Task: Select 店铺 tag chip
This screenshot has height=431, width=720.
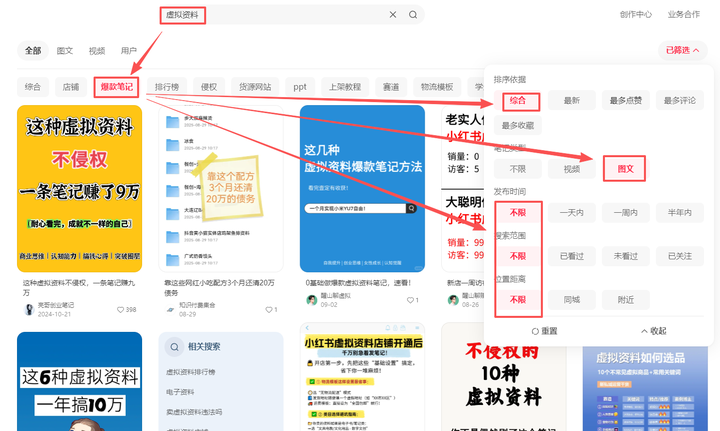Action: click(71, 87)
